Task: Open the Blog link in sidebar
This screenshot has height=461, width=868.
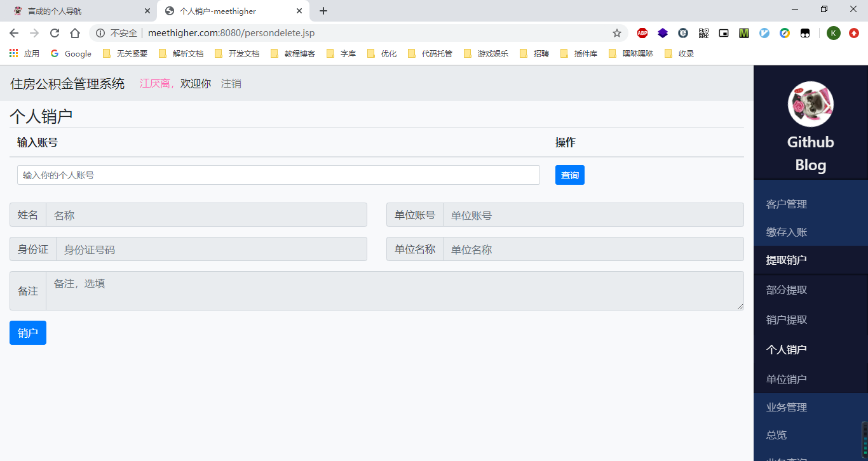Action: 811,165
